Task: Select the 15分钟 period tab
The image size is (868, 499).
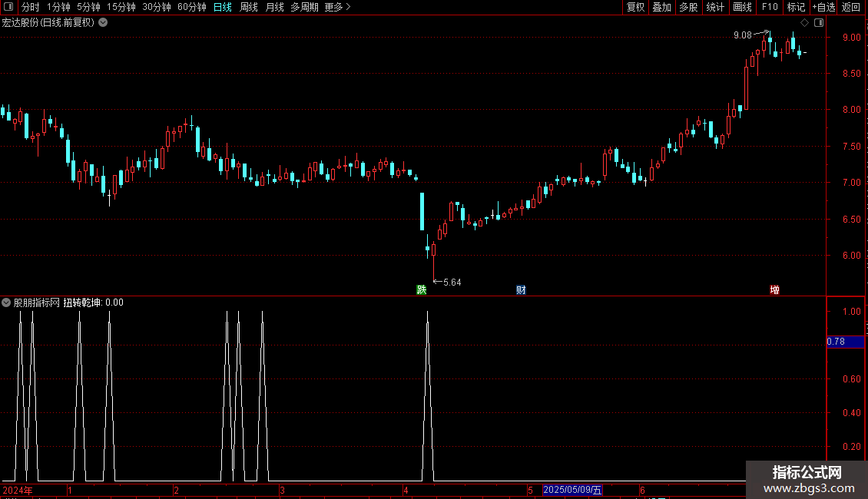Action: click(x=121, y=7)
